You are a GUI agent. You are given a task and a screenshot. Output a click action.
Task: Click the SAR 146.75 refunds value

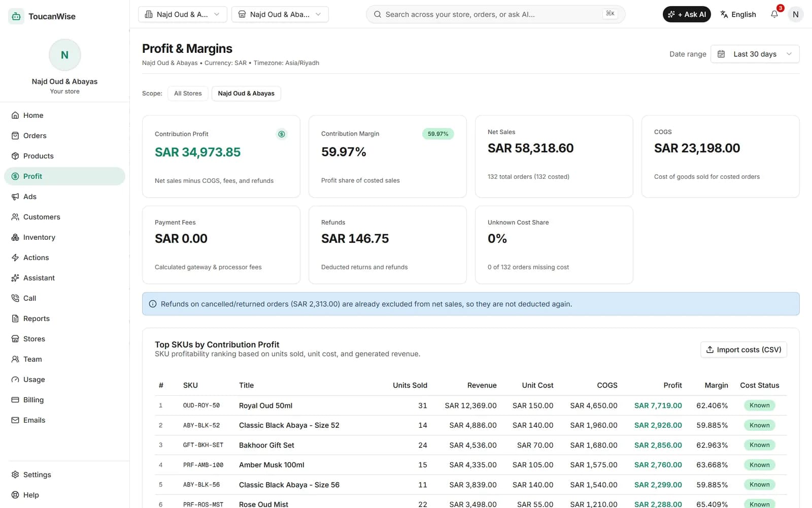(x=355, y=238)
